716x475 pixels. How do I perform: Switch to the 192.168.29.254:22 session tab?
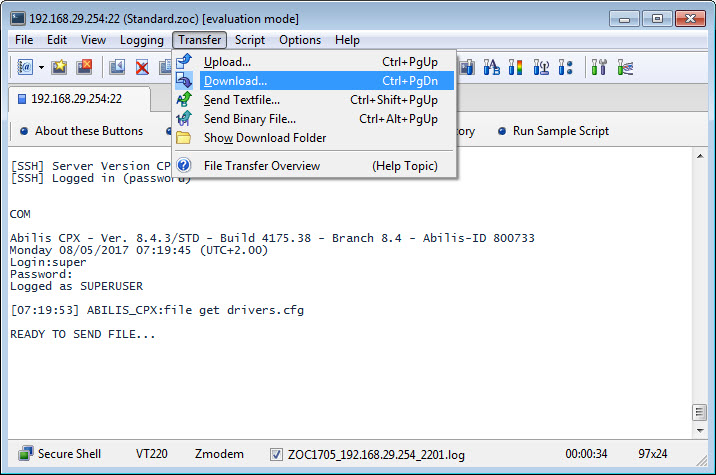click(76, 99)
